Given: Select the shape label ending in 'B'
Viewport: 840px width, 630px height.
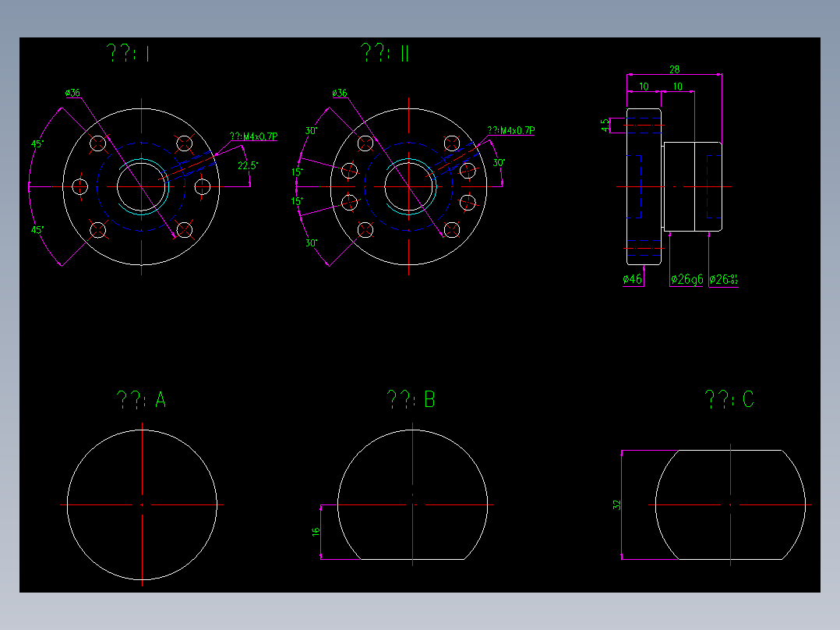Looking at the screenshot, I should 411,400.
